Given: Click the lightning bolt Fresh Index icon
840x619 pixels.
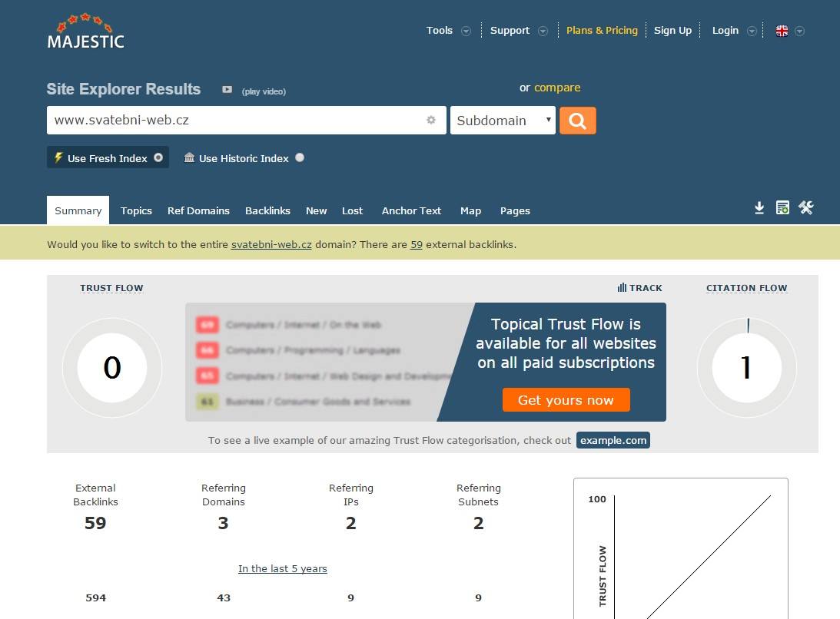Looking at the screenshot, I should point(58,157).
